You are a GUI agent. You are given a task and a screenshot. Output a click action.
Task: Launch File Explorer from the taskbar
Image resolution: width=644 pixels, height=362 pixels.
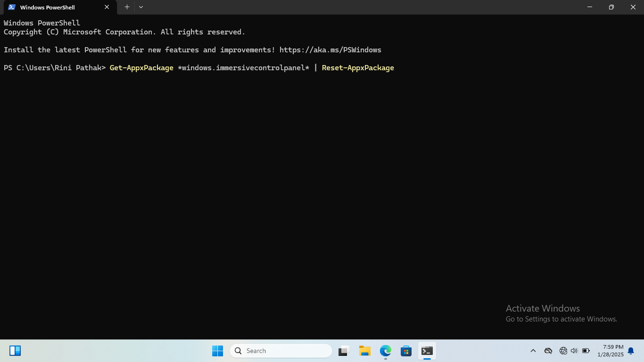[x=364, y=351]
